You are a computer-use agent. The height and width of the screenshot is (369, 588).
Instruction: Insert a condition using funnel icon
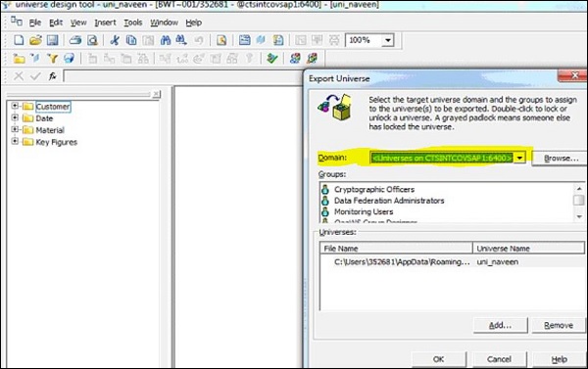(53, 59)
